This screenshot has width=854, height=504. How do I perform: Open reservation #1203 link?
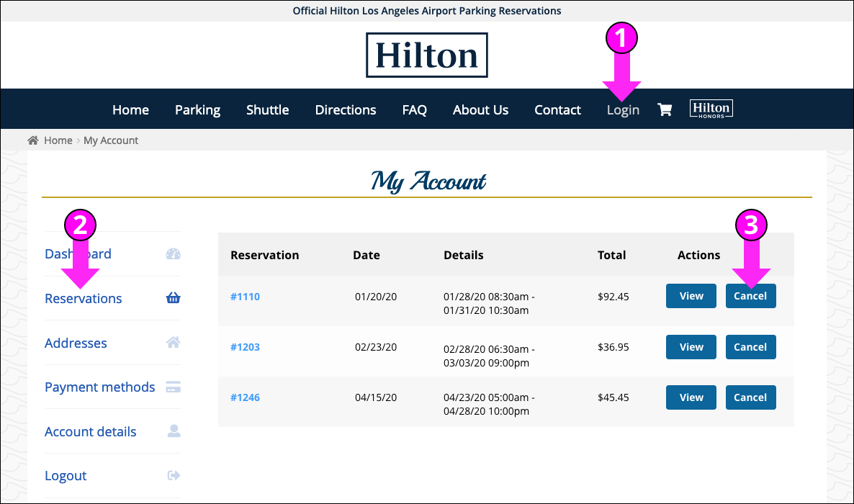(245, 347)
